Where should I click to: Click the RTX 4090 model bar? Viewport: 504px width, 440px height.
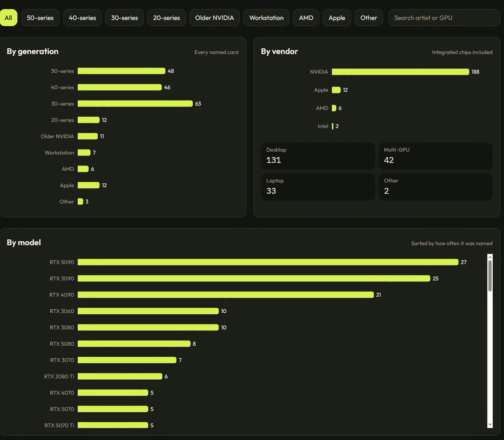226,295
